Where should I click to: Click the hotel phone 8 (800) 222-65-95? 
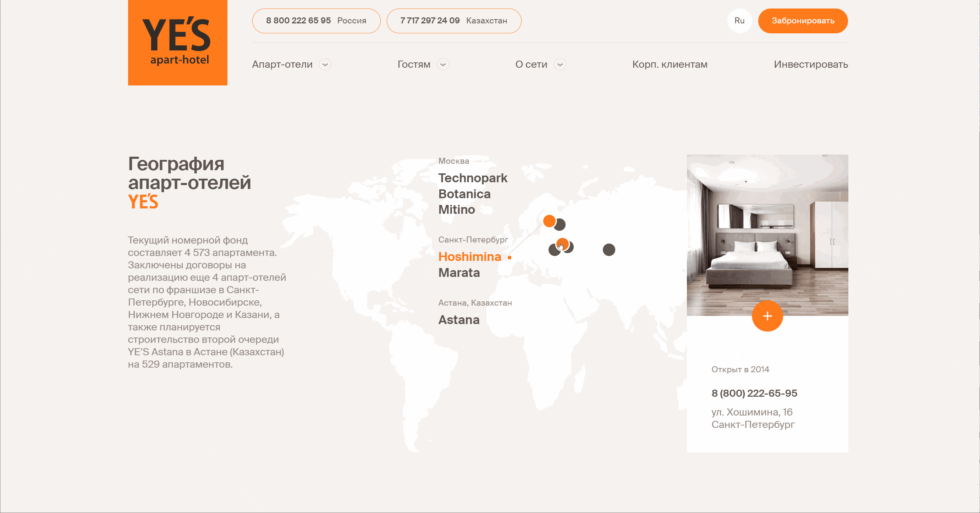coord(754,393)
